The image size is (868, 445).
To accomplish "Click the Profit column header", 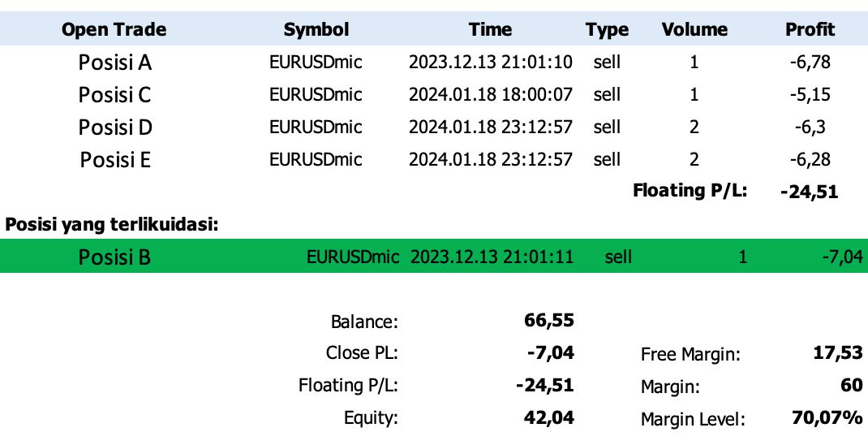I will click(810, 29).
